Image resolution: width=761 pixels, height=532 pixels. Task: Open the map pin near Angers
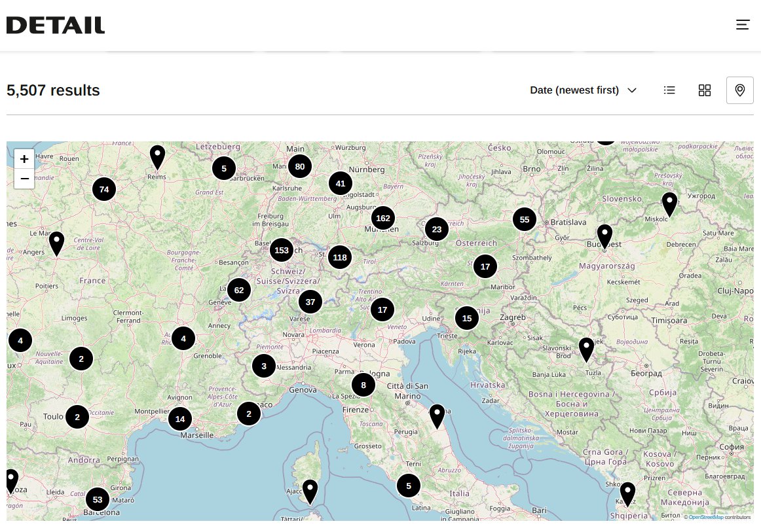[x=57, y=244]
